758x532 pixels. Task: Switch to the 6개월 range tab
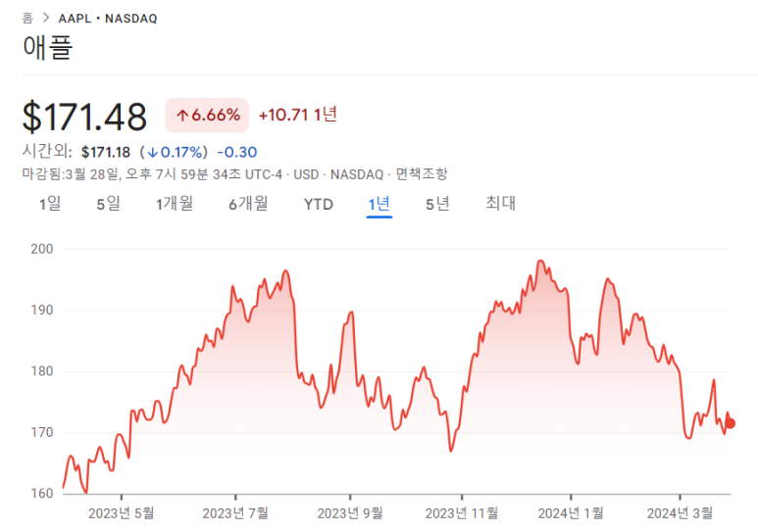(248, 204)
